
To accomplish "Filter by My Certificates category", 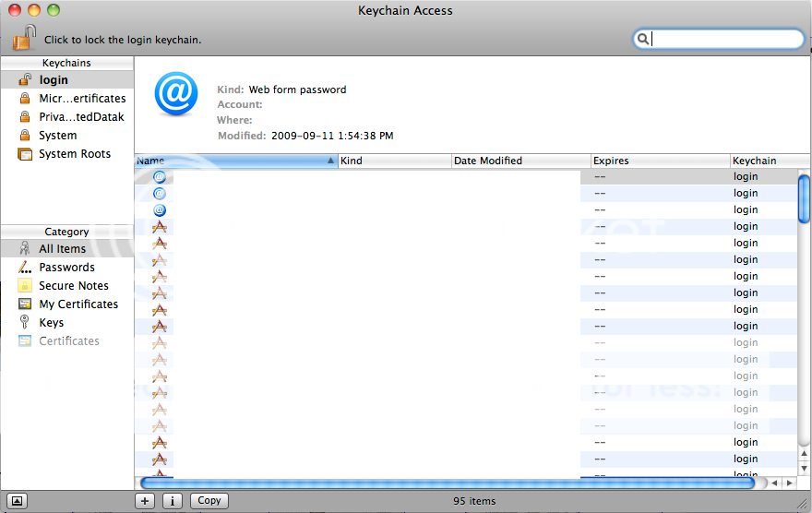I will (x=78, y=304).
